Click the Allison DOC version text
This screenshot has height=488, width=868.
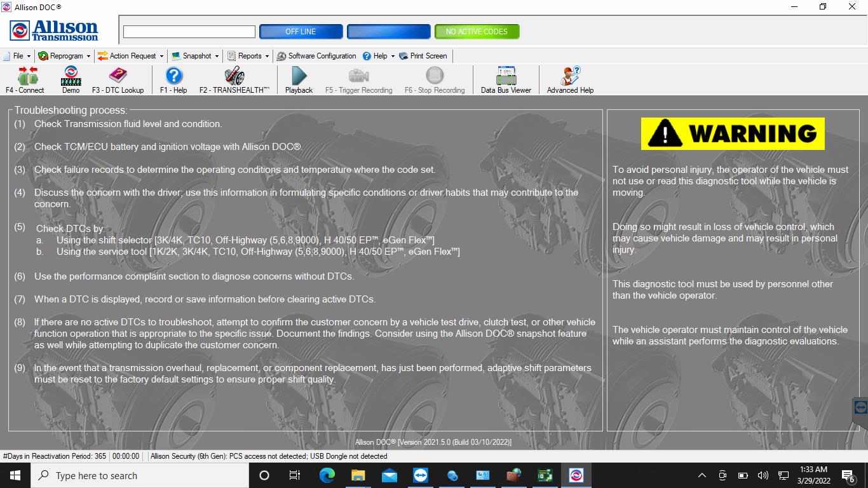pyautogui.click(x=433, y=442)
